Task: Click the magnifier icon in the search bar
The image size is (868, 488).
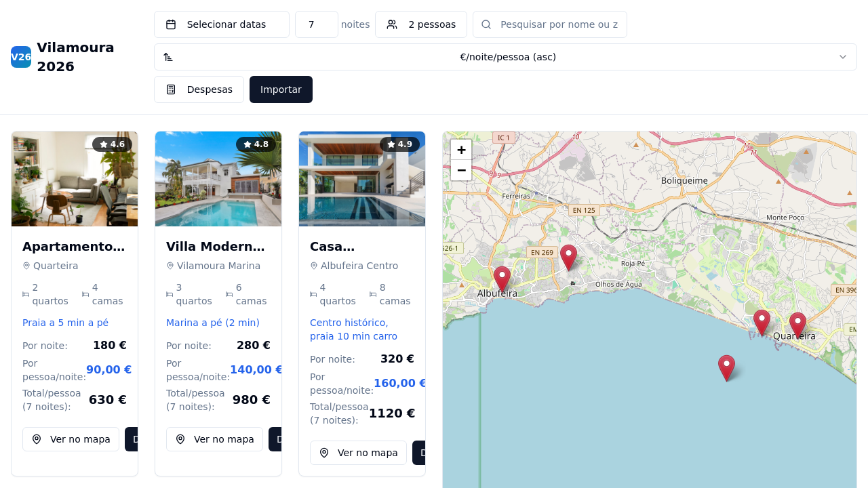Action: pyautogui.click(x=486, y=24)
